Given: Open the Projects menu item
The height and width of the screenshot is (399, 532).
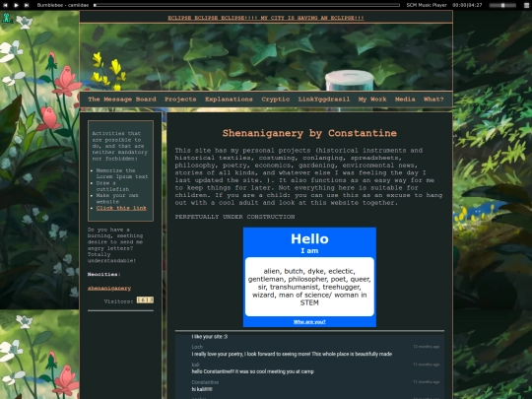Looking at the screenshot, I should click(180, 100).
